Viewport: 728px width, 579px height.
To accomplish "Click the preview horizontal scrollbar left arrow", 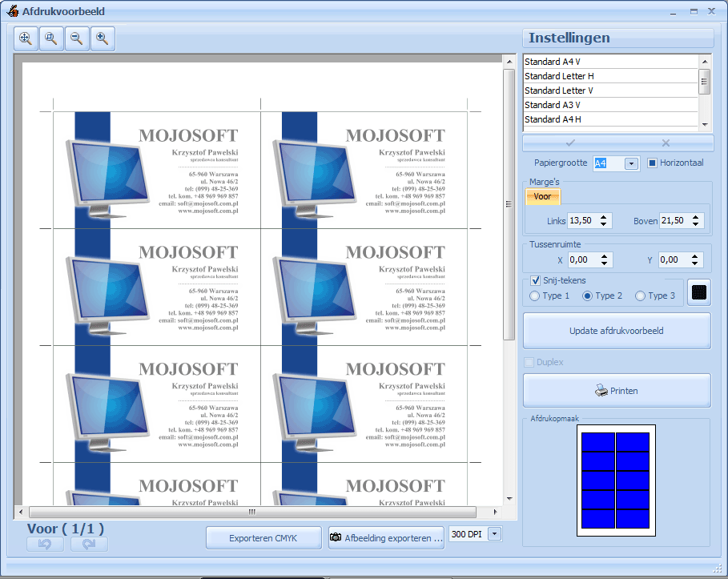I will 21,512.
